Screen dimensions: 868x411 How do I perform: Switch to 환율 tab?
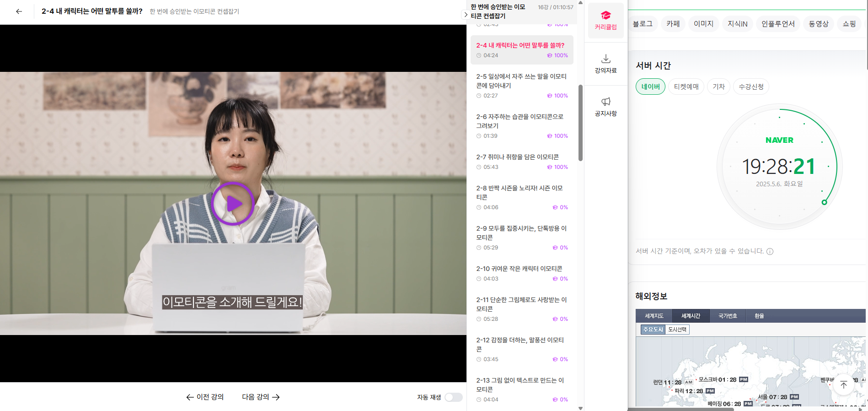click(759, 316)
